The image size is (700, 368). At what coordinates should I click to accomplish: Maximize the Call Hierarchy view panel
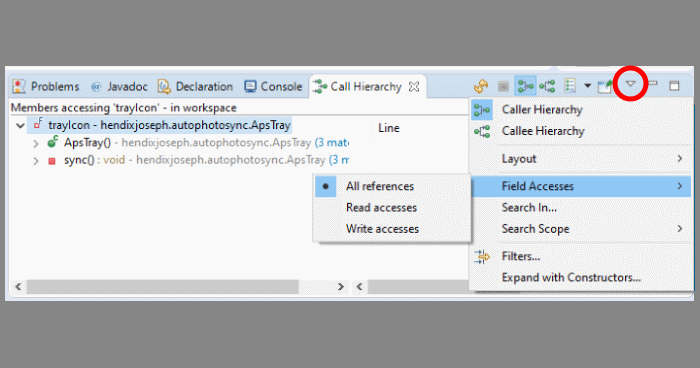tap(674, 86)
